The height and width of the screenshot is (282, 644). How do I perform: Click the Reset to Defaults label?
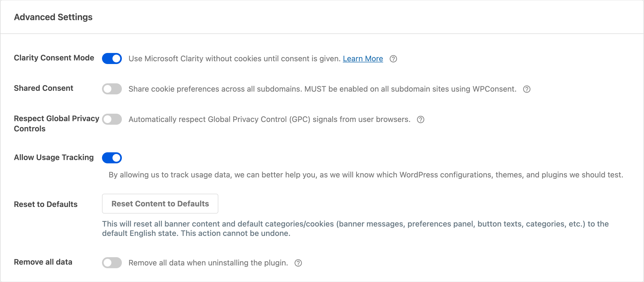click(45, 204)
